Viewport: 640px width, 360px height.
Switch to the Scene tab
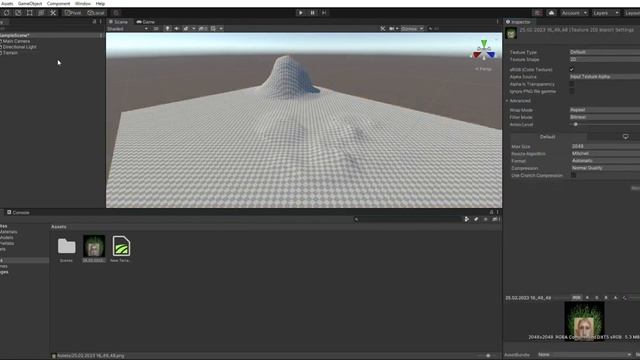(118, 22)
